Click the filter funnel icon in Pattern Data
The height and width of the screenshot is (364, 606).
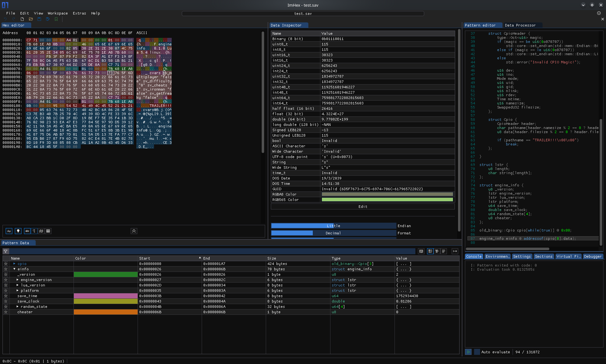pyautogui.click(x=6, y=251)
